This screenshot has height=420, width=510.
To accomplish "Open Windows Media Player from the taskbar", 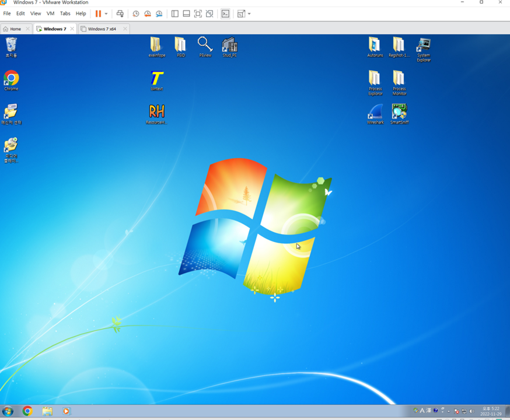I will (x=66, y=411).
